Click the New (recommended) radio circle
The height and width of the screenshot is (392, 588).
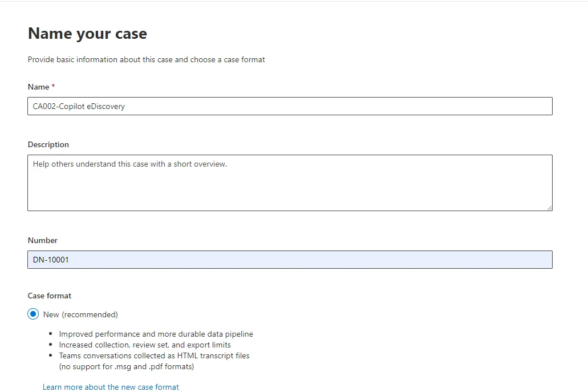[x=34, y=314]
